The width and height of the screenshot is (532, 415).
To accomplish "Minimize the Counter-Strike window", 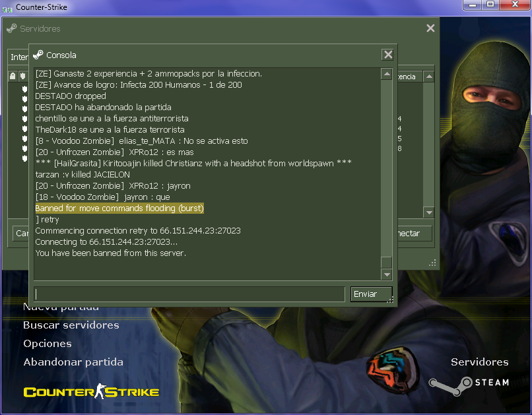I will (x=473, y=5).
